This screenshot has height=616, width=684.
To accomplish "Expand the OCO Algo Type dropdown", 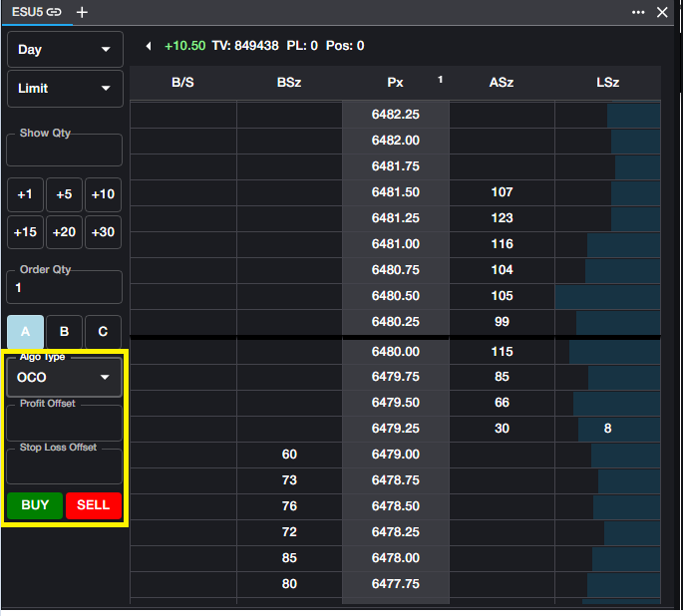I will [65, 378].
